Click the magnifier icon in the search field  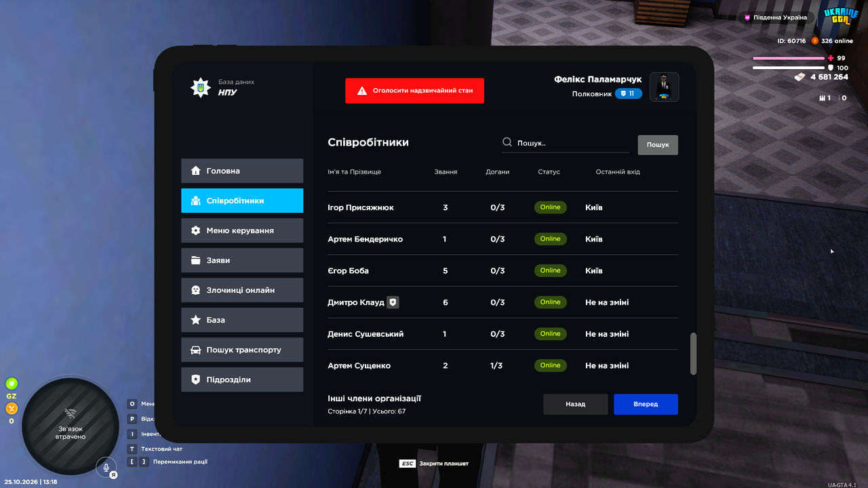507,142
